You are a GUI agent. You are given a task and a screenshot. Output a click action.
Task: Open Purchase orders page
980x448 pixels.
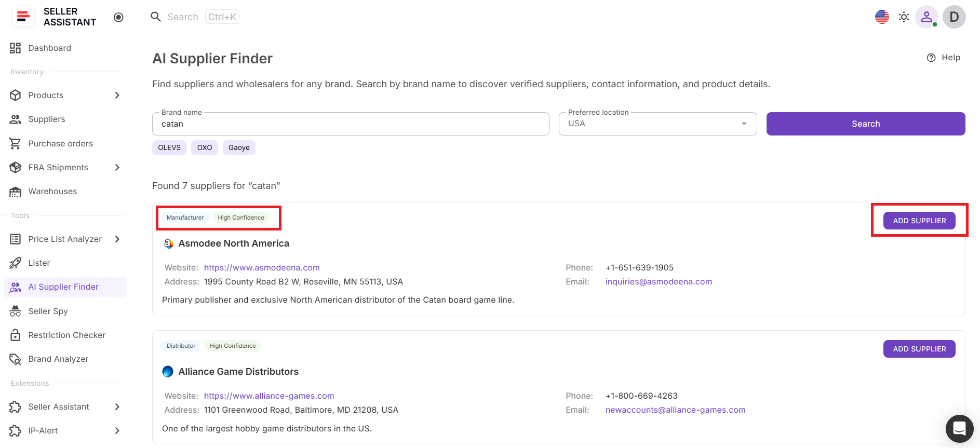pos(64,144)
